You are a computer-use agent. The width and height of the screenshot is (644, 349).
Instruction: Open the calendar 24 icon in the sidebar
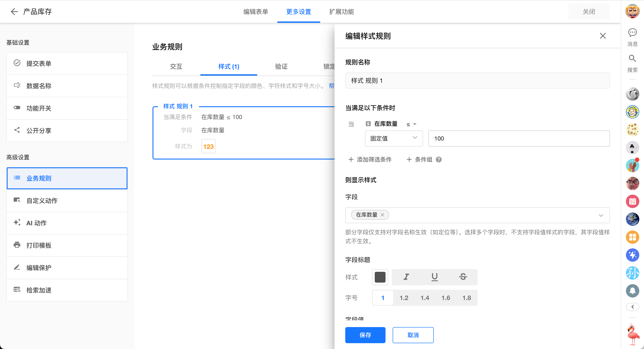click(x=632, y=202)
